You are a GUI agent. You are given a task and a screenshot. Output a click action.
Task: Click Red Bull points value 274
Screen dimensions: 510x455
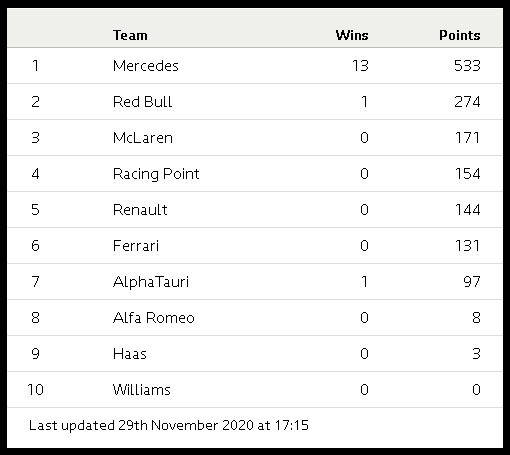pyautogui.click(x=467, y=102)
